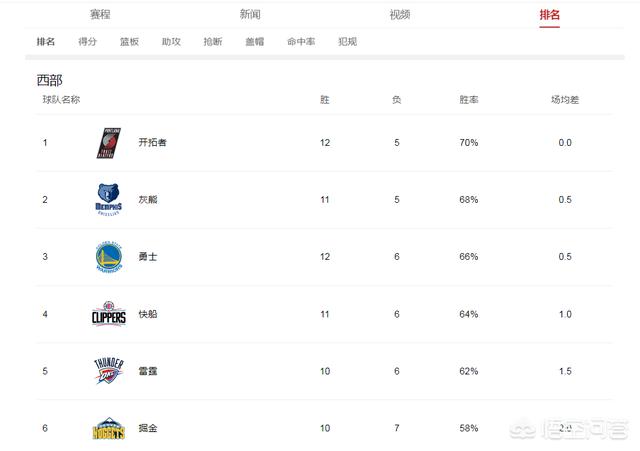Open the 开拓者 team name link

(x=152, y=143)
